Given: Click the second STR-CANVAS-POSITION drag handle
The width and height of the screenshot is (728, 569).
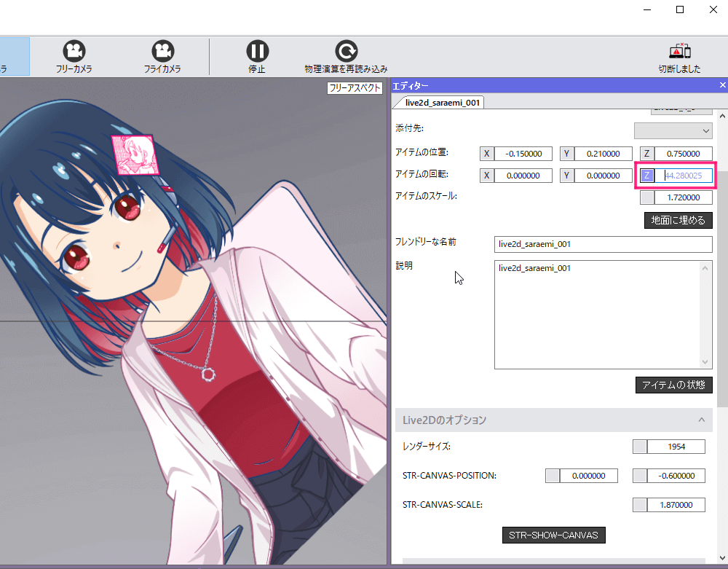Looking at the screenshot, I should pos(640,476).
